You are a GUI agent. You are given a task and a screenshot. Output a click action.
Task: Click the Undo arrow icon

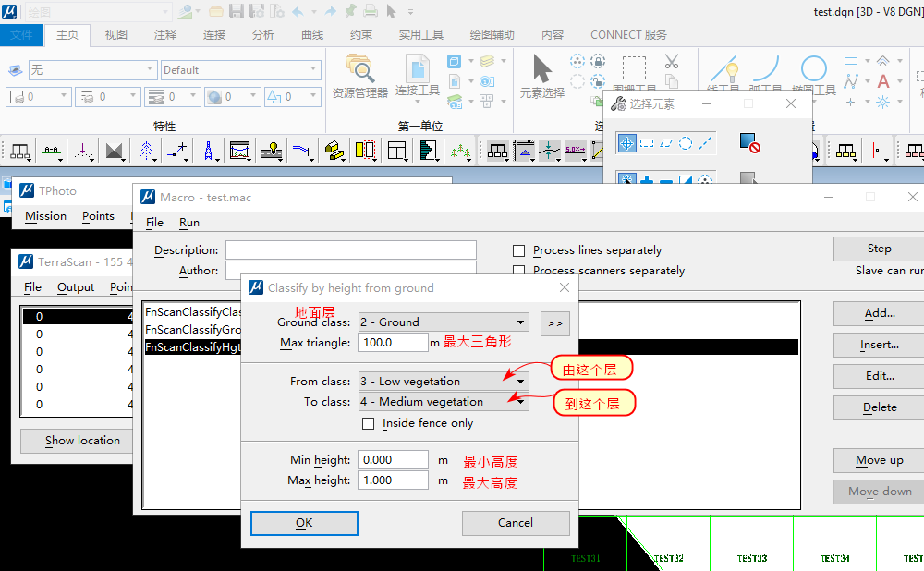(298, 11)
